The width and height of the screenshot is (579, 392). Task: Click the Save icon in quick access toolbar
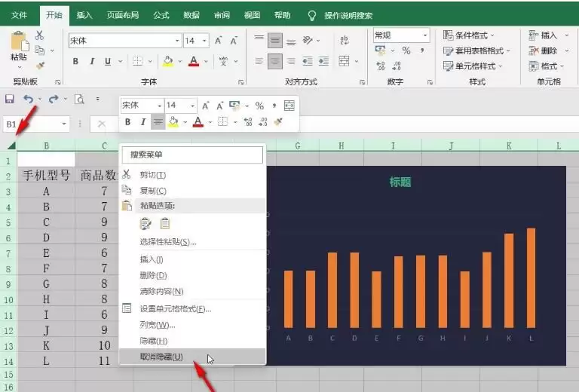[9, 99]
